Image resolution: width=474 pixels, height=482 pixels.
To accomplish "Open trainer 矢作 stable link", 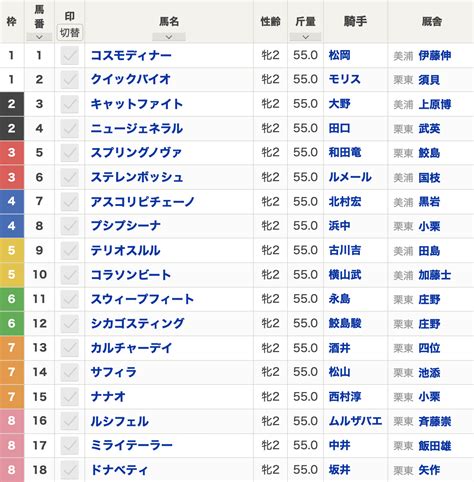I will tap(429, 470).
